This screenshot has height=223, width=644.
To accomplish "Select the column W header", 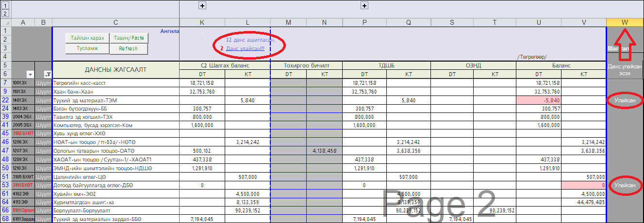I will 625,22.
